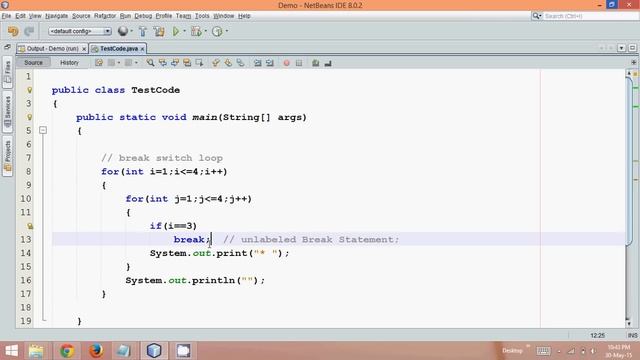Open the Debug menu
Screen dimensions: 640x360
coord(143,16)
